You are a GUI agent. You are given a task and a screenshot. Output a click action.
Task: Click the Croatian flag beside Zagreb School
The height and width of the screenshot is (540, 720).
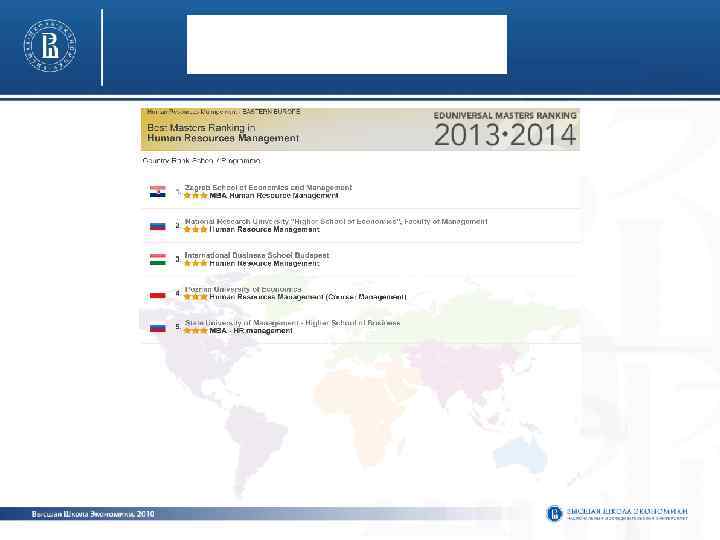[x=158, y=191]
